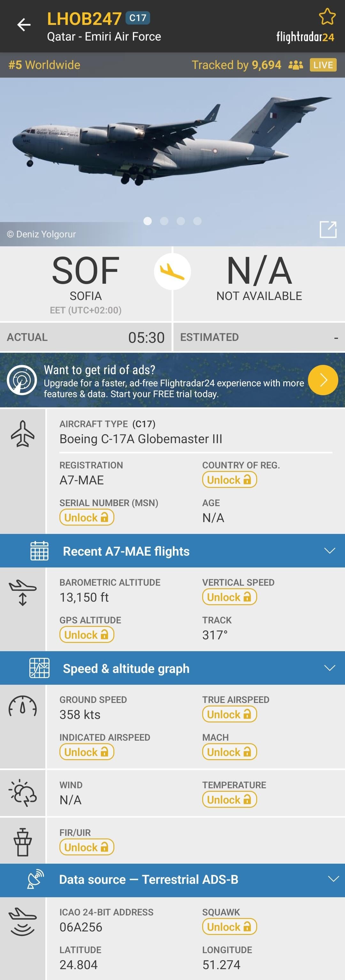Expand the Speed & altitude graph chevron
The width and height of the screenshot is (345, 980).
tap(329, 668)
